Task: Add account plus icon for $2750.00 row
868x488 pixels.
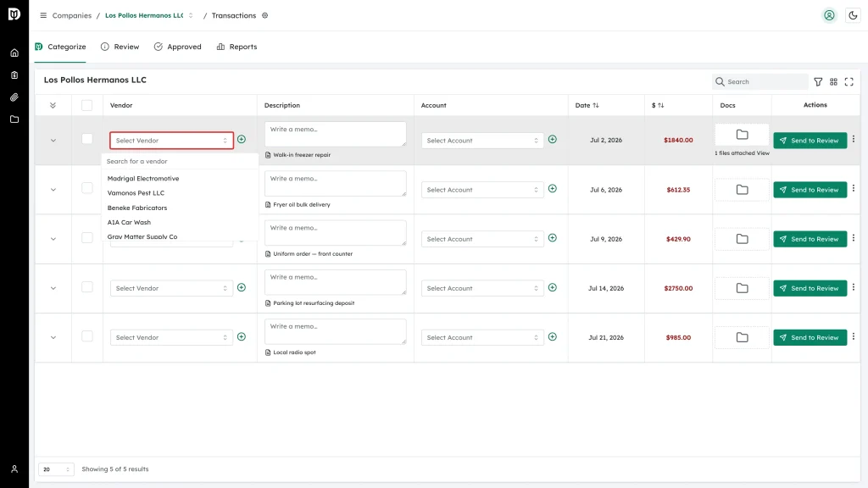Action: [x=553, y=288]
